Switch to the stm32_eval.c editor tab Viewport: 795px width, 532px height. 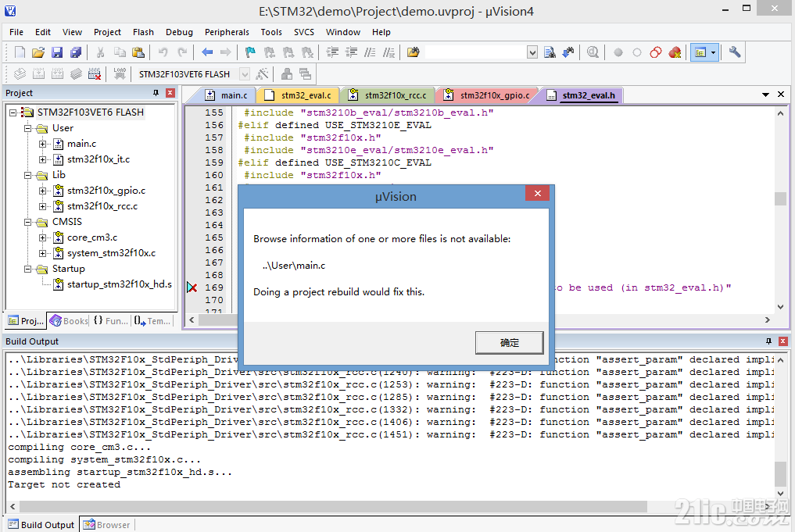(299, 95)
